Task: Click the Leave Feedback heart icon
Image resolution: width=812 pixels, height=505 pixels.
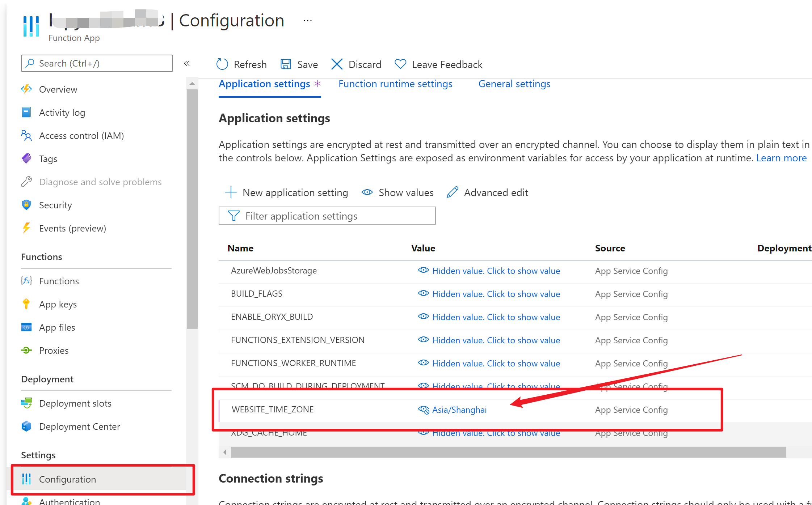Action: coord(400,64)
